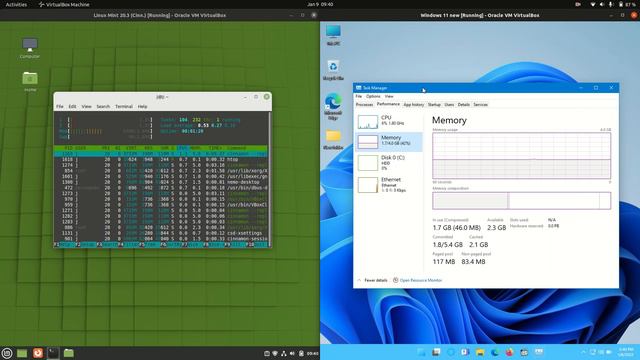The image size is (640, 360).
Task: Click htop F1 Help function key
Action: [x=64, y=244]
